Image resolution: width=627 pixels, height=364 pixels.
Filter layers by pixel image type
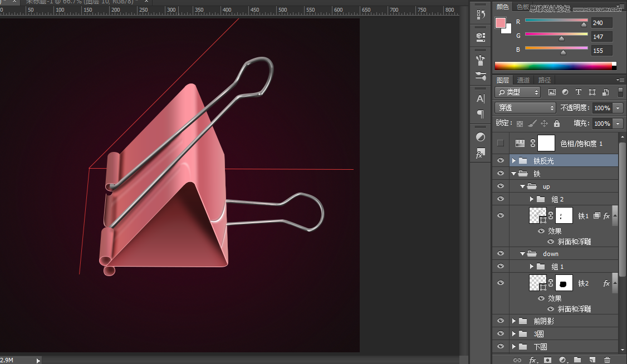(552, 92)
